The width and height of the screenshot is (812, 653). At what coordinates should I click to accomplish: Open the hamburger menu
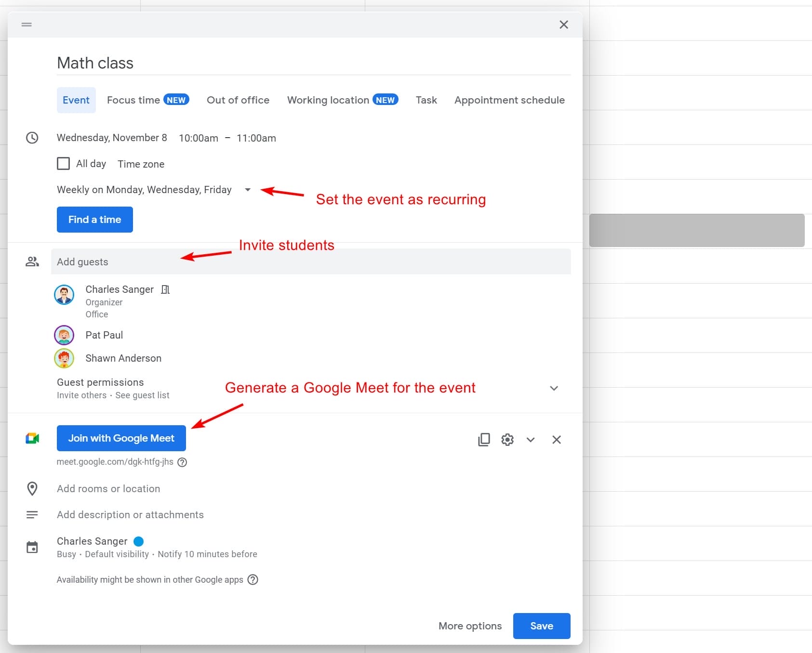27,24
